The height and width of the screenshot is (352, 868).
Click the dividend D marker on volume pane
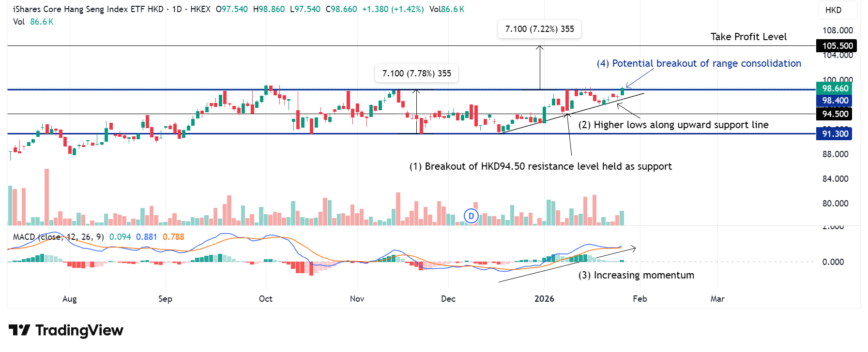[471, 216]
